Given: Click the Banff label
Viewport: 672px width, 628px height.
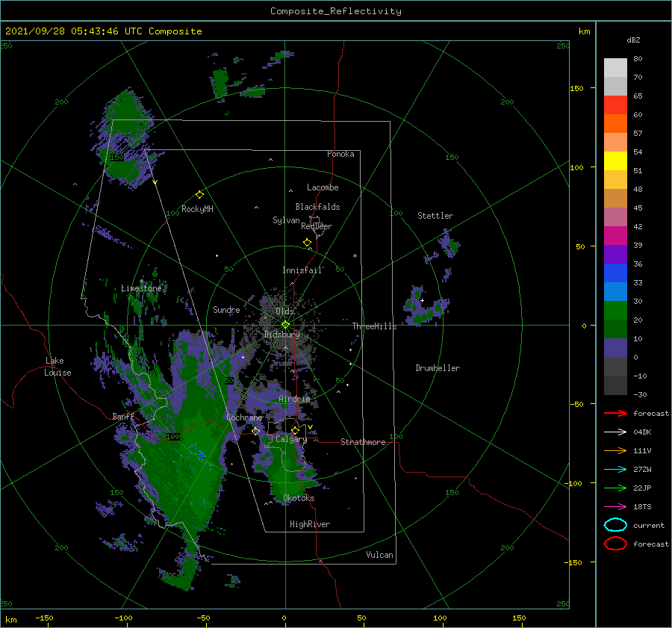Looking at the screenshot, I should [x=123, y=416].
